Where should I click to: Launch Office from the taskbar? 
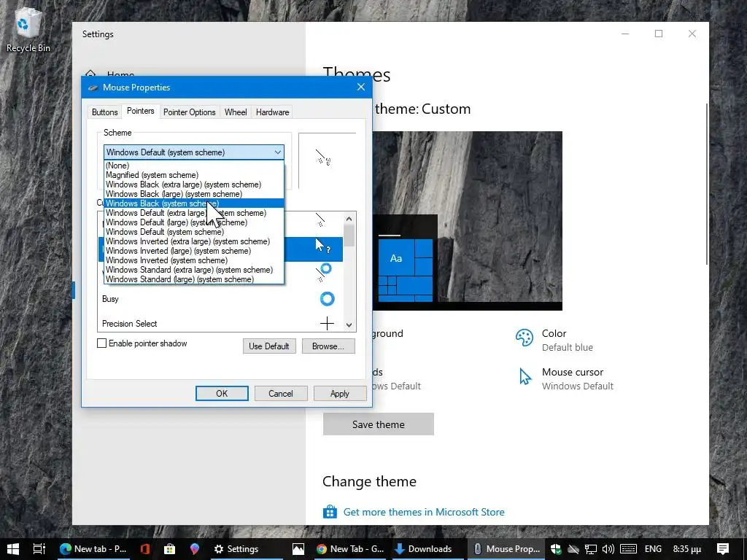click(x=145, y=548)
